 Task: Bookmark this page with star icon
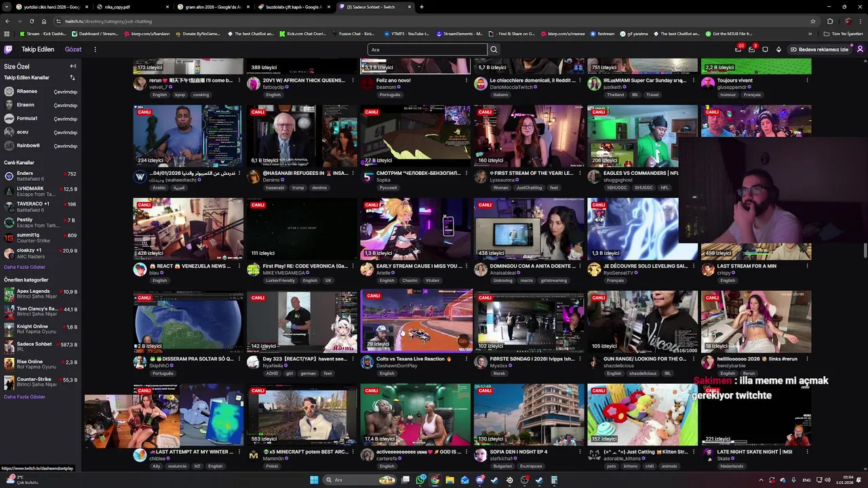pyautogui.click(x=812, y=21)
